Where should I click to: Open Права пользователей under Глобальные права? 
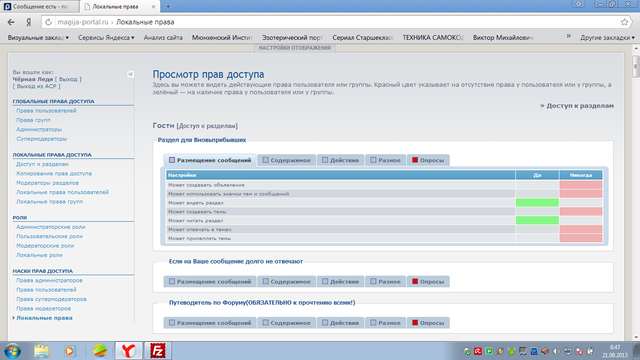pyautogui.click(x=46, y=111)
